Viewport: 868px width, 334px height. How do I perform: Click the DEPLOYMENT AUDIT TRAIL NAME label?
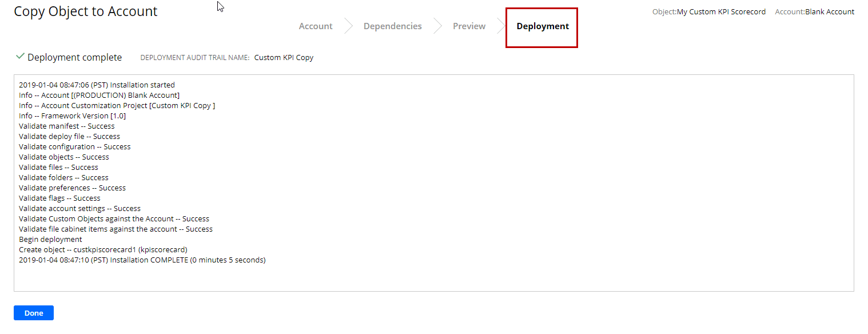pos(195,58)
